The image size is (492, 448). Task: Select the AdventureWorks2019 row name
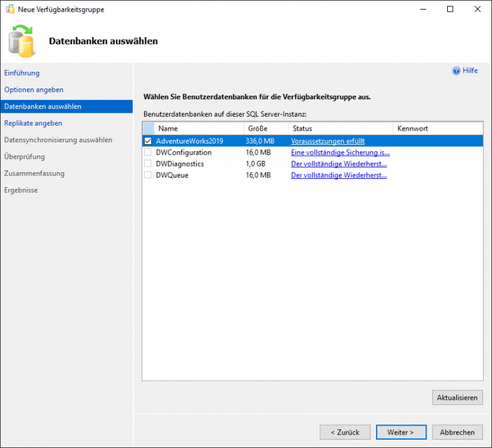click(190, 141)
